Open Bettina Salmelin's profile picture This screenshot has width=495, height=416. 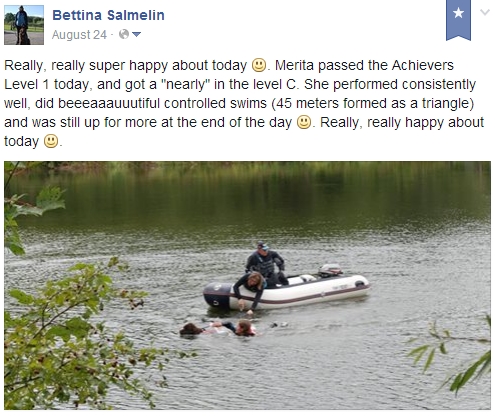pyautogui.click(x=24, y=25)
